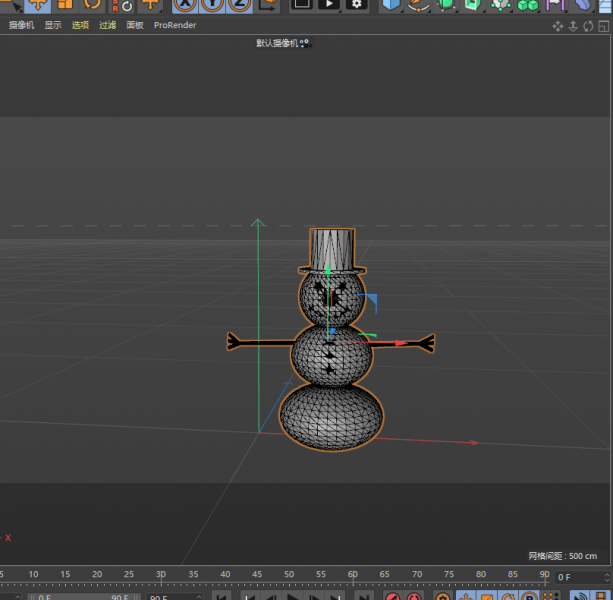The height and width of the screenshot is (600, 613).
Task: Play the animation forwards
Action: click(293, 596)
